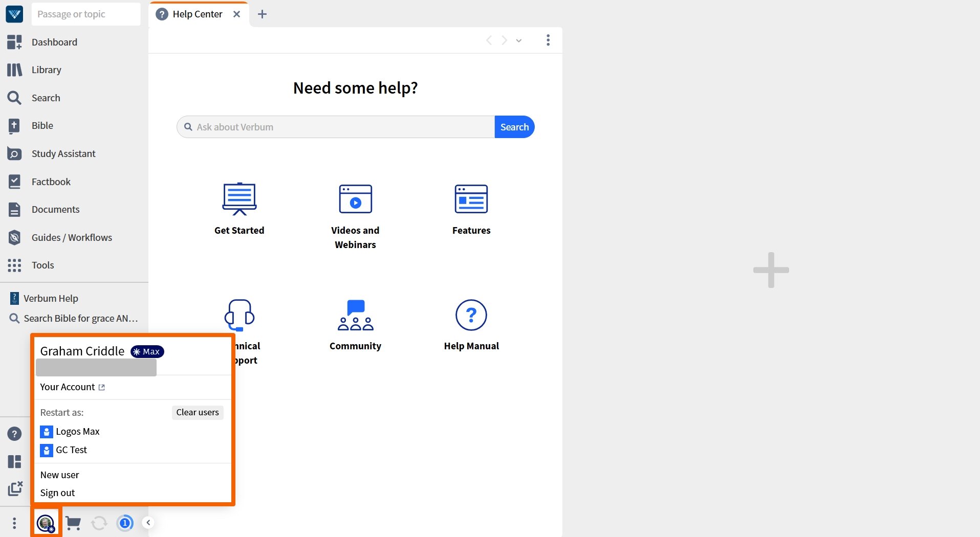Viewport: 980px width, 537px height.
Task: Open Your Account link
Action: (x=72, y=387)
